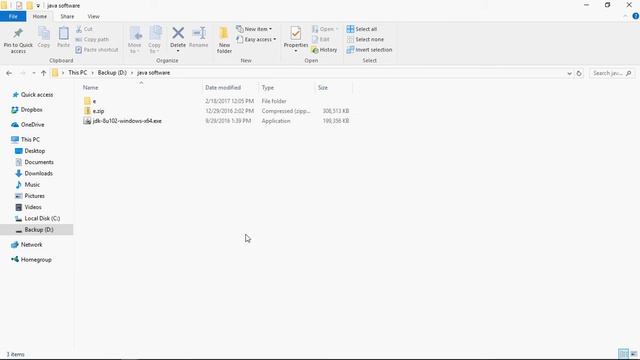Viewport: 640px width, 360px height.
Task: Open Desktop in navigation pane
Action: (x=35, y=151)
